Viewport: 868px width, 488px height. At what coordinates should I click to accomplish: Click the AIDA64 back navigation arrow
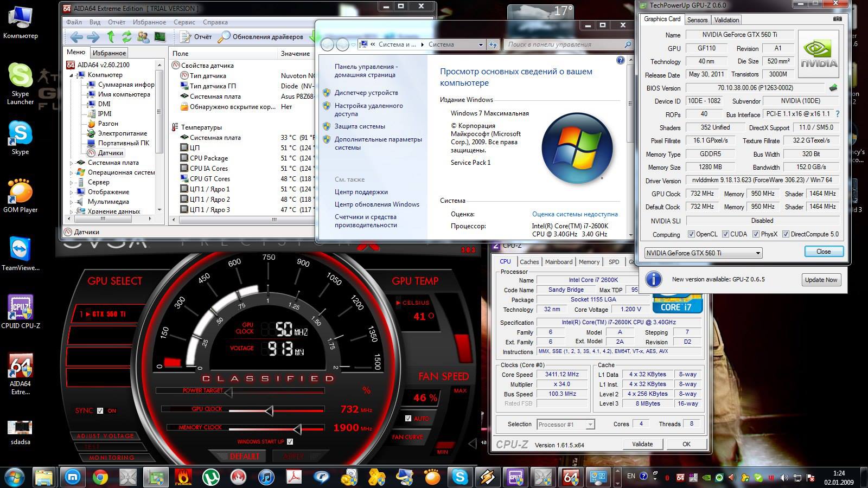pyautogui.click(x=76, y=37)
